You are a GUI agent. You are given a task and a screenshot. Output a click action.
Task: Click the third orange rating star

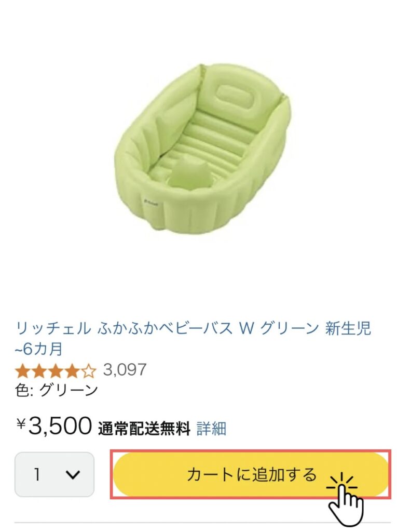(x=56, y=371)
